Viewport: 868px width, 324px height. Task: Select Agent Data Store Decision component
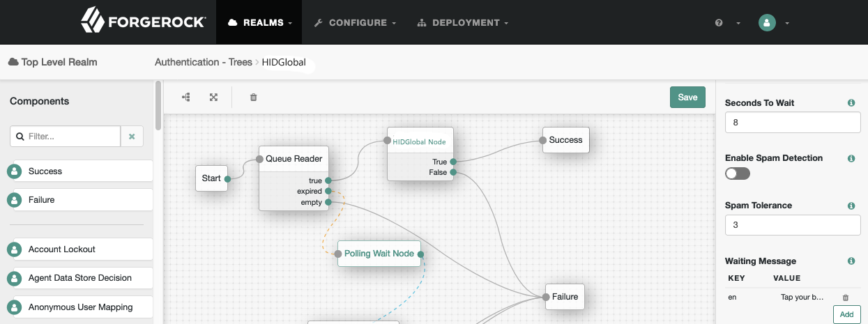pyautogui.click(x=79, y=278)
